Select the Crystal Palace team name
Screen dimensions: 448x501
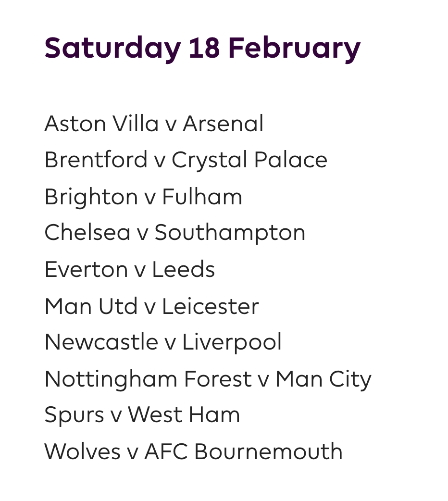pyautogui.click(x=249, y=160)
